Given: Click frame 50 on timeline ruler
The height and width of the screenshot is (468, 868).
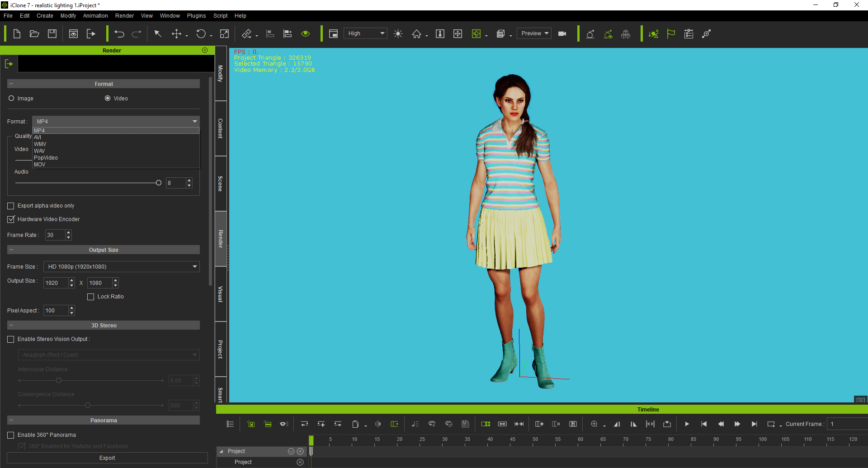Looking at the screenshot, I should [535, 440].
